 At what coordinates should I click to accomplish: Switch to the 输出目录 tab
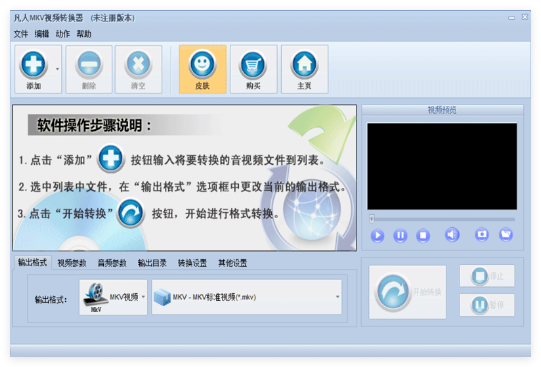point(152,263)
